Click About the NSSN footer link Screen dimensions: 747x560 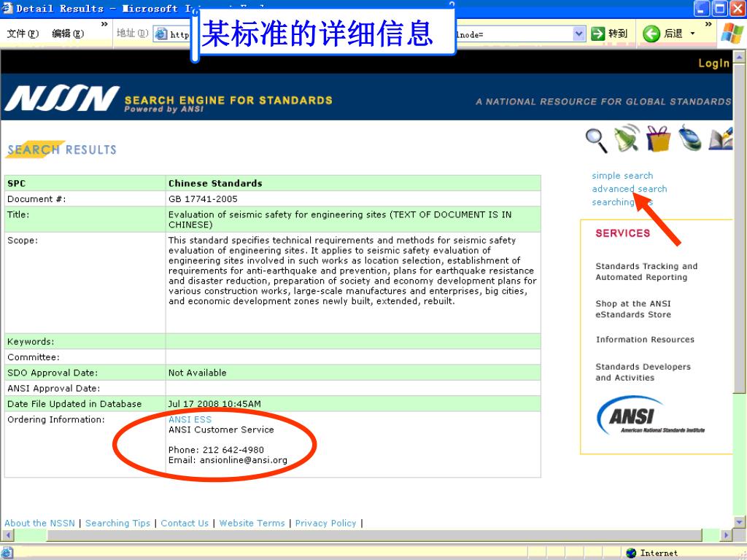coord(39,523)
